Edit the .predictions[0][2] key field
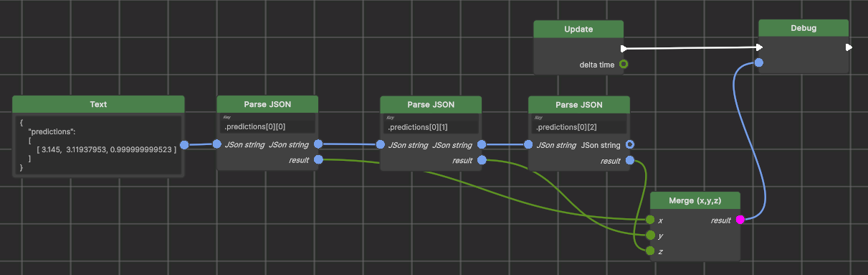This screenshot has width=868, height=275. pyautogui.click(x=579, y=127)
